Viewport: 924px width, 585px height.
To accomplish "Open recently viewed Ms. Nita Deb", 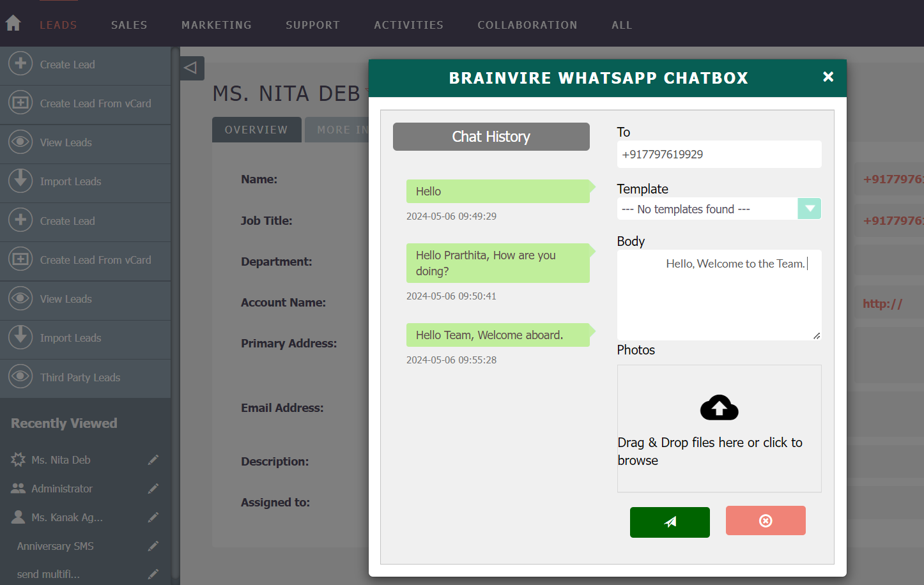I will pos(61,460).
